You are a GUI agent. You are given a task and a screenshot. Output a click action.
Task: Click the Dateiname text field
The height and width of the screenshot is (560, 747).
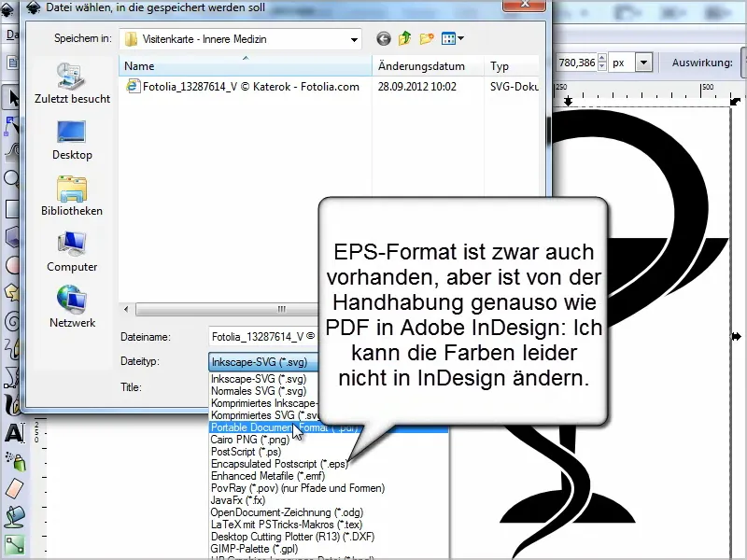[x=263, y=337]
